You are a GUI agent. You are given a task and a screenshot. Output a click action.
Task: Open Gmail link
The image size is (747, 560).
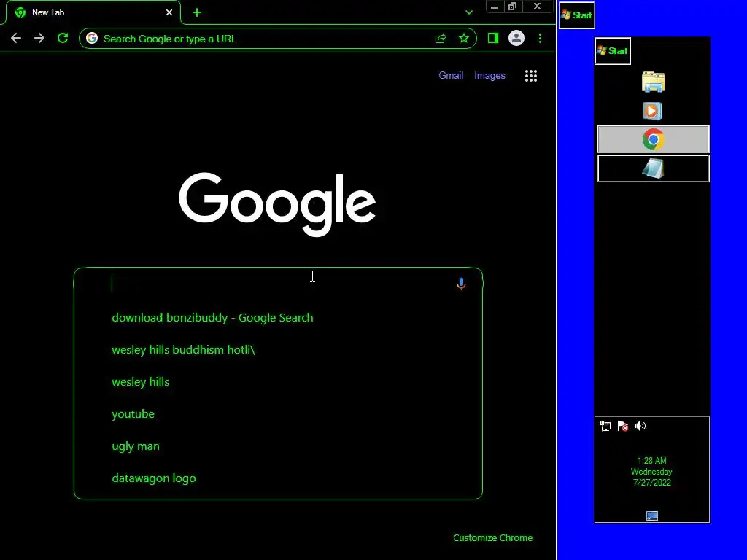[451, 75]
